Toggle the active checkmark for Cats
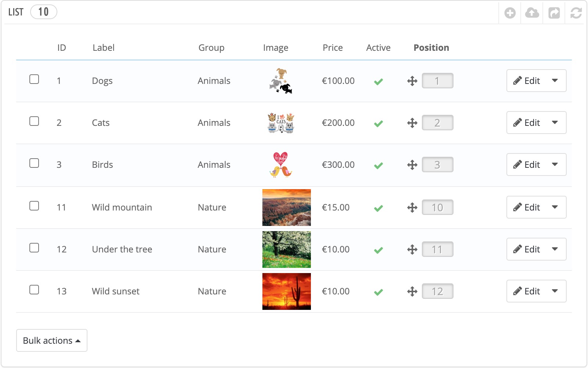The width and height of the screenshot is (588, 368). [x=379, y=123]
